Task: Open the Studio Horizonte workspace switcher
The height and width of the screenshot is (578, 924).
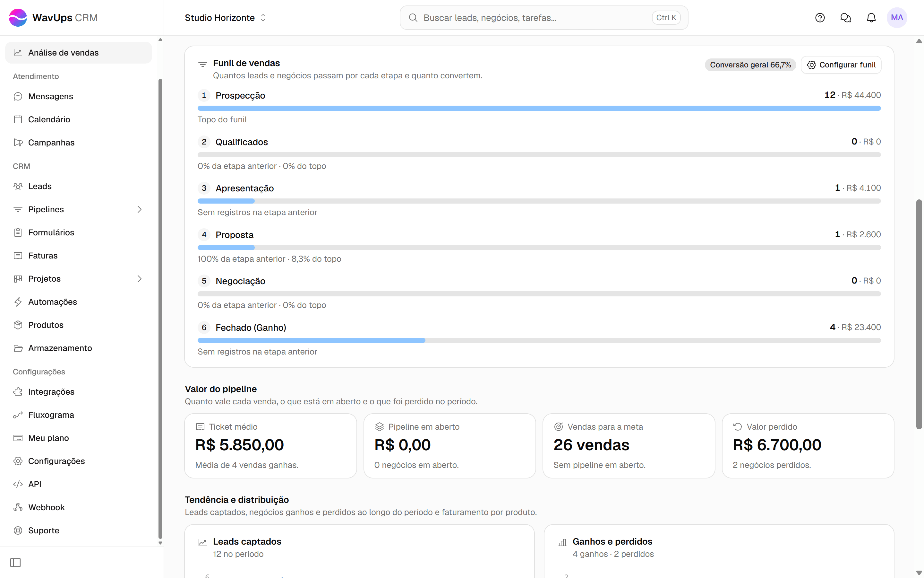Action: coord(225,18)
